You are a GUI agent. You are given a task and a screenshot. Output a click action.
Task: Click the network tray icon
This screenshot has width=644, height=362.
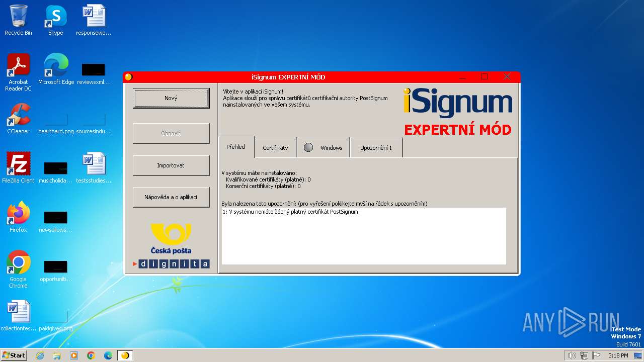pyautogui.click(x=584, y=355)
